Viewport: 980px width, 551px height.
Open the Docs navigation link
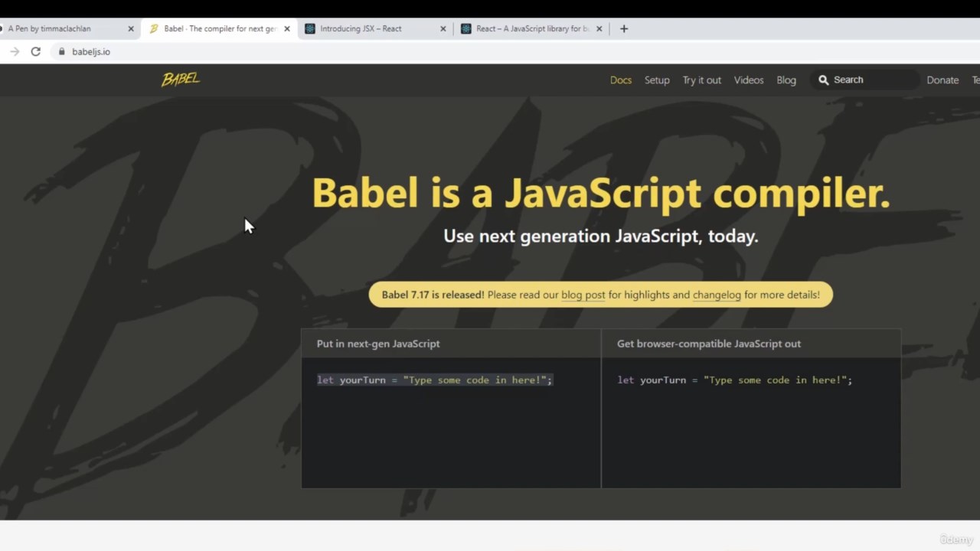621,80
